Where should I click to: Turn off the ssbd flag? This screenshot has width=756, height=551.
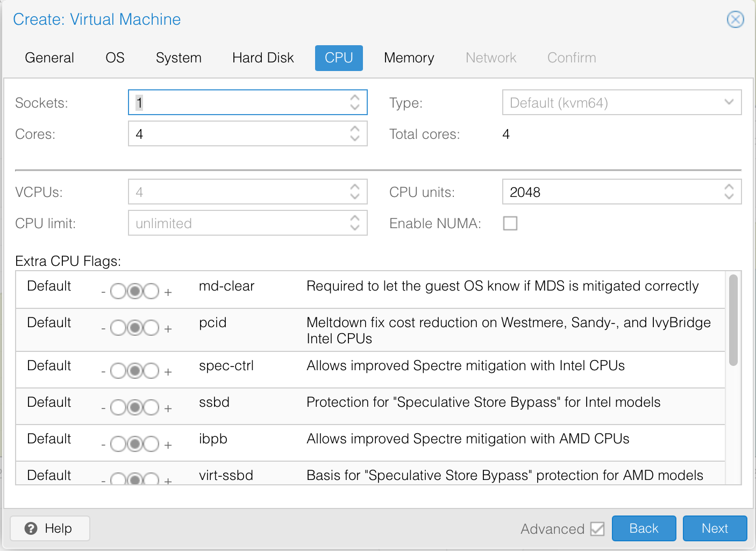click(x=118, y=408)
